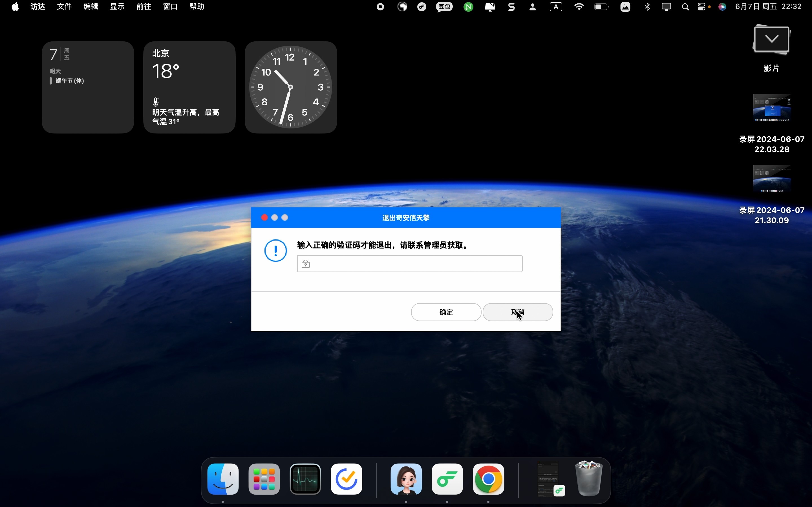Open Finder from the Dock
This screenshot has height=507, width=812.
223,479
